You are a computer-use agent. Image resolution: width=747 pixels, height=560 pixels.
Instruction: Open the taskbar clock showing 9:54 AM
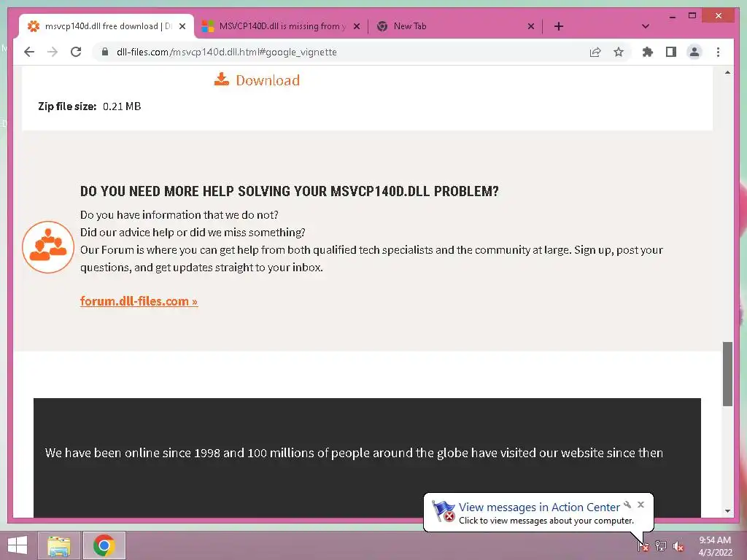click(715, 545)
